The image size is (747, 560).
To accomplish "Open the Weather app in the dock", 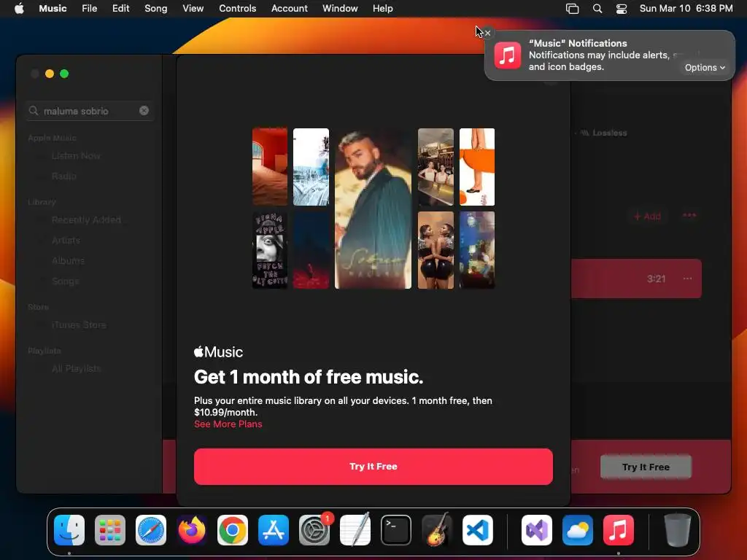I will 578,530.
